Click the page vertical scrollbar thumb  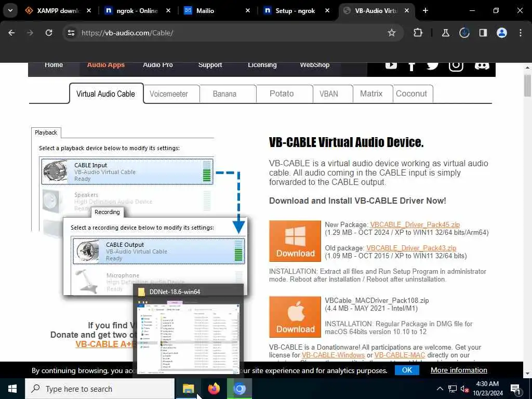tap(527, 86)
